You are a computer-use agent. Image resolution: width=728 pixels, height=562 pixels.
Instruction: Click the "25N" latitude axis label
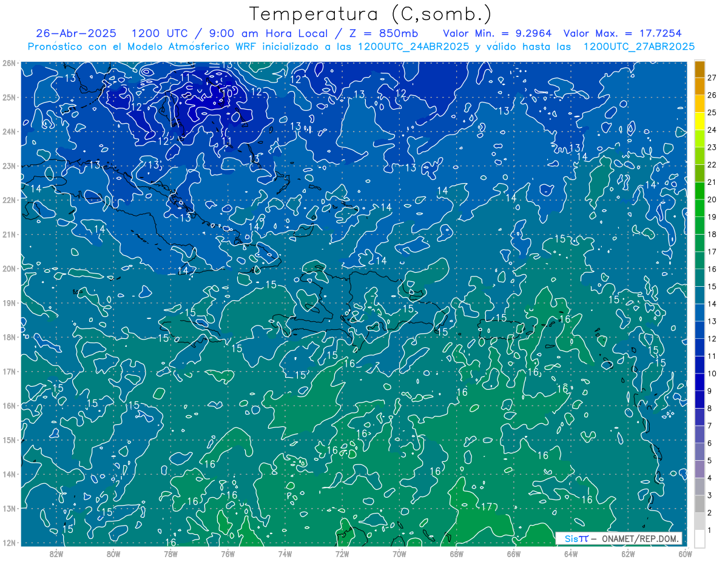pos(8,98)
